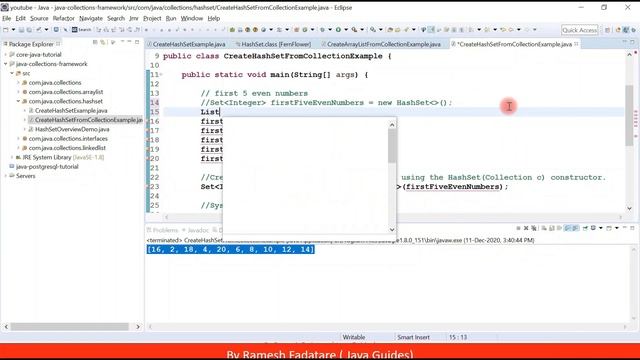Expand the com.java.collections package
This screenshot has width=640, height=360.
pyautogui.click(x=18, y=82)
